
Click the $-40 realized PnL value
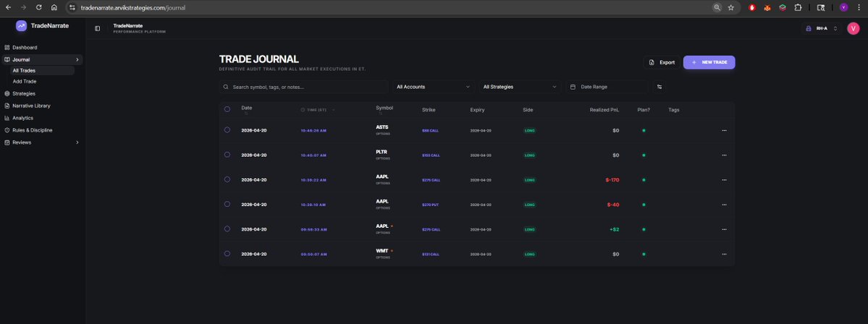coord(612,205)
